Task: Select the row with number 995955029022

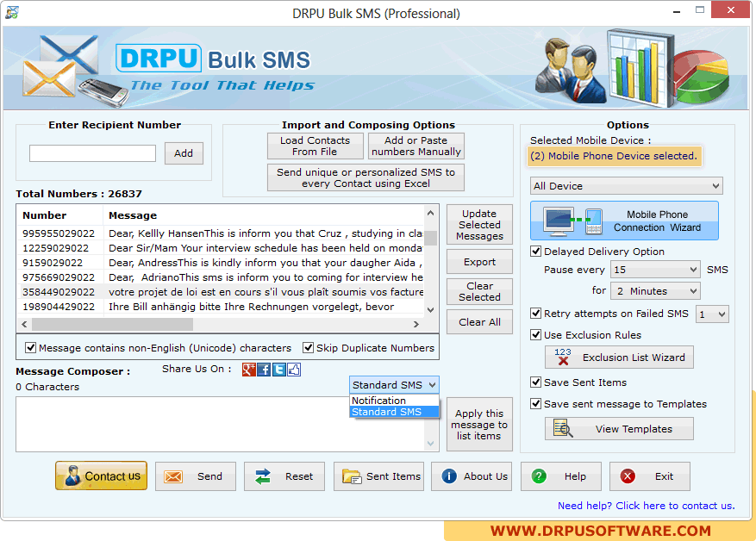Action: point(221,233)
